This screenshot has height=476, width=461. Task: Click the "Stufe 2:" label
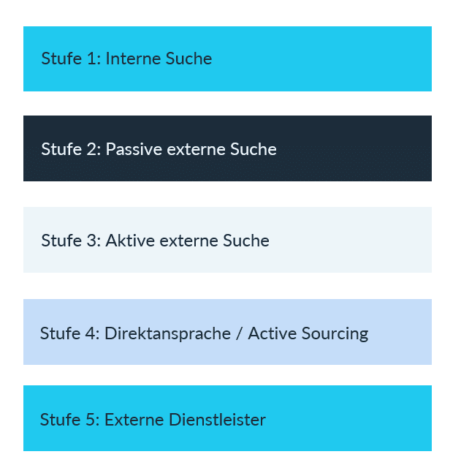pyautogui.click(x=70, y=150)
